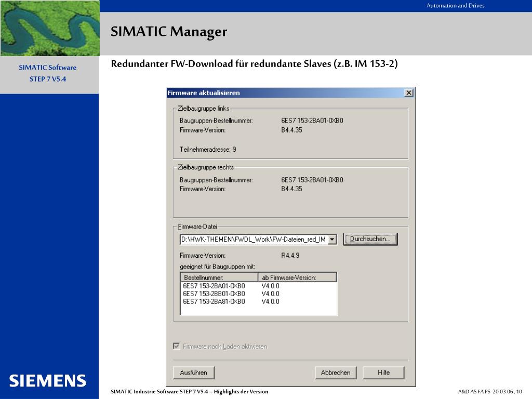Viewport: 532px width, 399px height.
Task: Click the V4.0.0 cell for 6ES7 153-2BB01-0XB0
Action: click(x=270, y=294)
